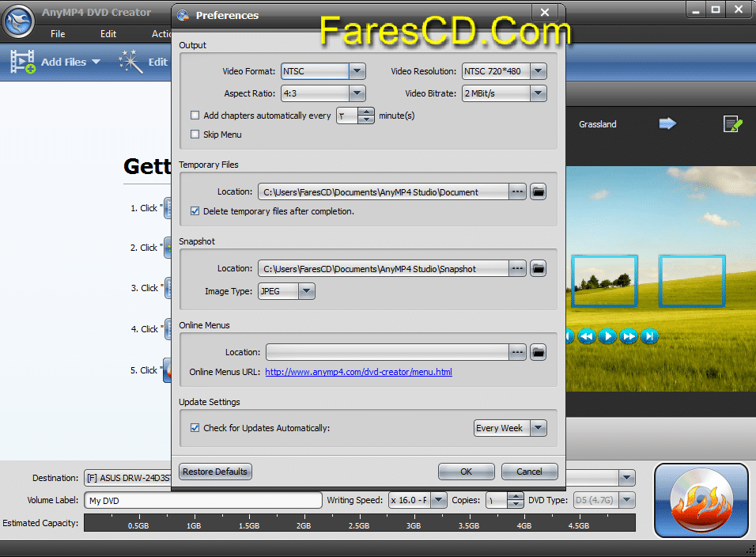Maximize the AnyMP4 DVD Creator window
This screenshot has height=557, width=756.
click(x=716, y=9)
